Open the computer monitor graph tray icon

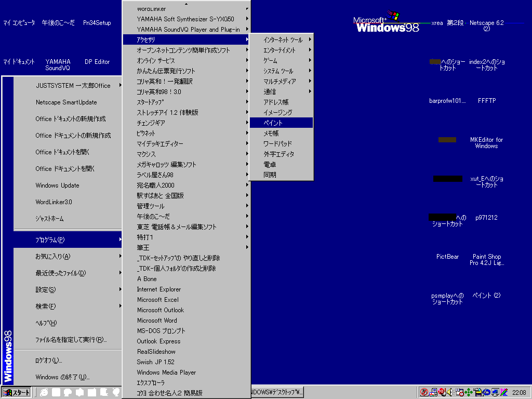tap(433, 392)
